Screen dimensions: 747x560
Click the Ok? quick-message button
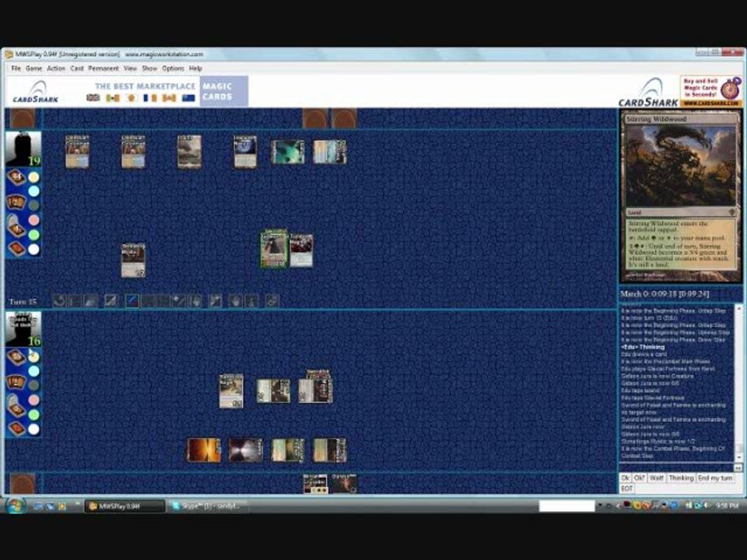(x=640, y=478)
